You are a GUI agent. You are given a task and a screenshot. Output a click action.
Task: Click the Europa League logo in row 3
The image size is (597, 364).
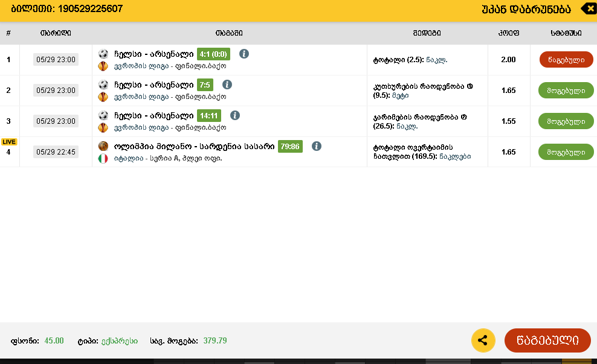coord(103,128)
